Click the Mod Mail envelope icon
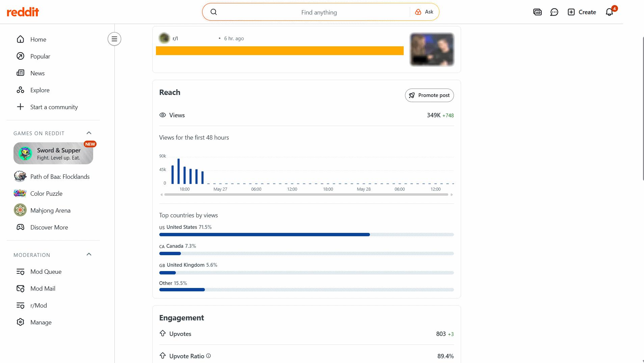The width and height of the screenshot is (644, 363). pos(21,289)
